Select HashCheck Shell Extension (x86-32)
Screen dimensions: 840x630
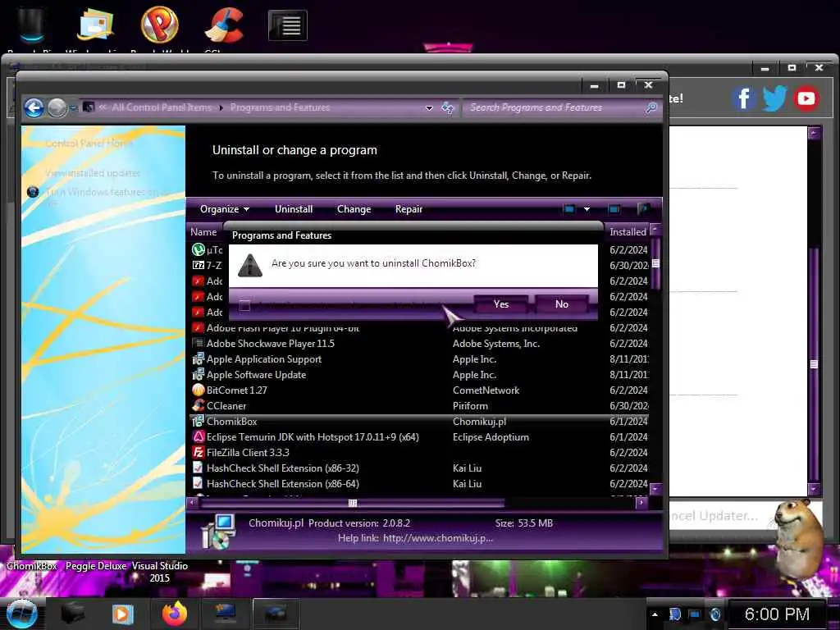tap(419, 468)
